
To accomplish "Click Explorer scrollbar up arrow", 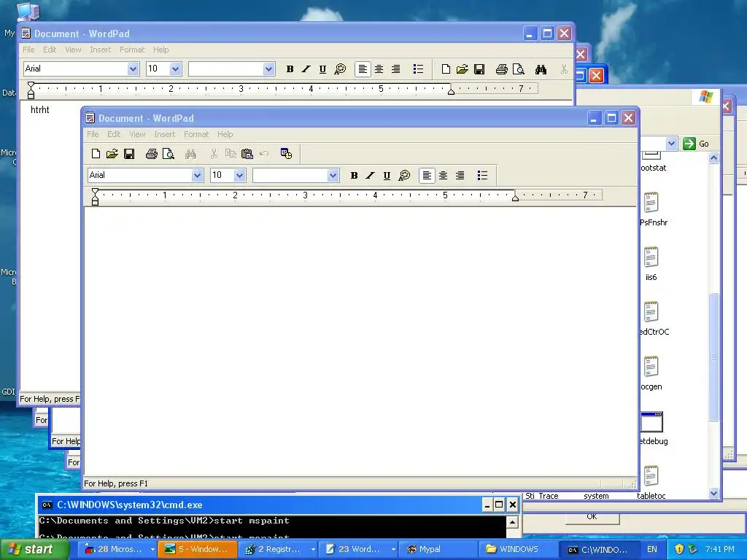I will tap(713, 157).
